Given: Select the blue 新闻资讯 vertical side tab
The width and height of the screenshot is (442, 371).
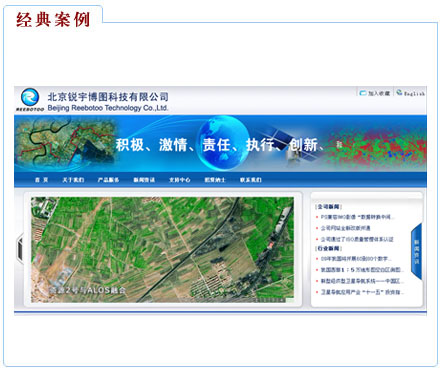Looking at the screenshot, I should [x=417, y=252].
